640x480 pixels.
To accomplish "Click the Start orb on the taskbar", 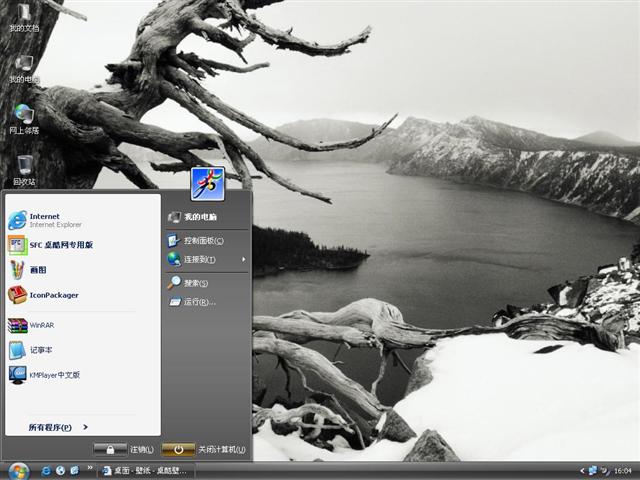I will pos(18,470).
